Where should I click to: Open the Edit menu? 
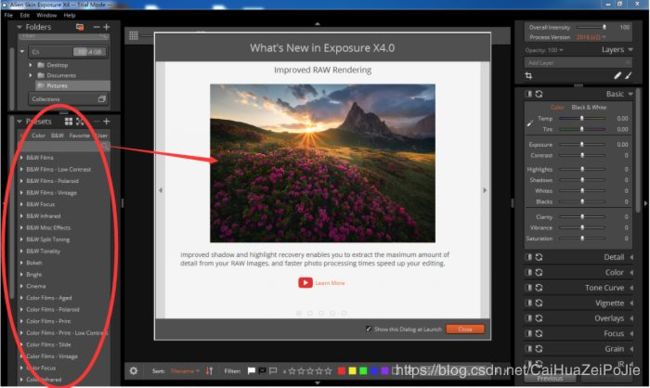coord(25,15)
